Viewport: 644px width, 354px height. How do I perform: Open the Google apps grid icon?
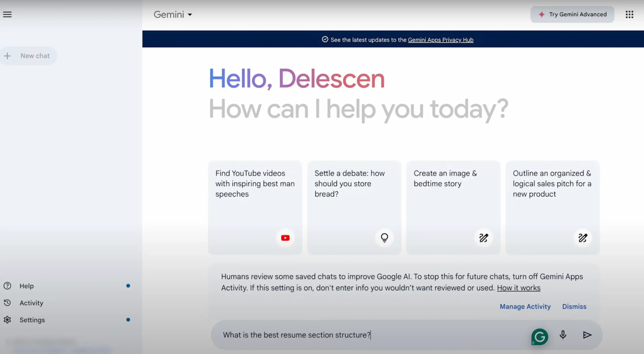coord(629,14)
